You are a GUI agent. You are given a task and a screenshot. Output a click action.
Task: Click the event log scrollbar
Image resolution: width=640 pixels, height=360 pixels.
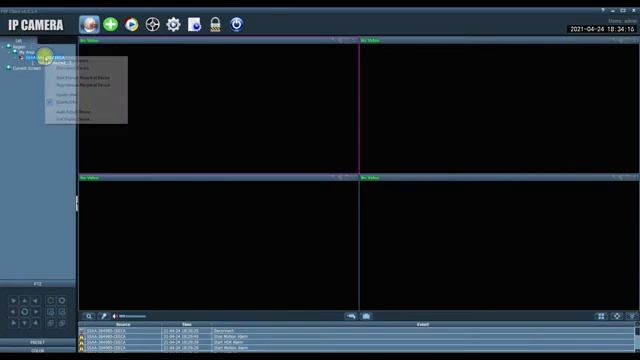pyautogui.click(x=637, y=337)
